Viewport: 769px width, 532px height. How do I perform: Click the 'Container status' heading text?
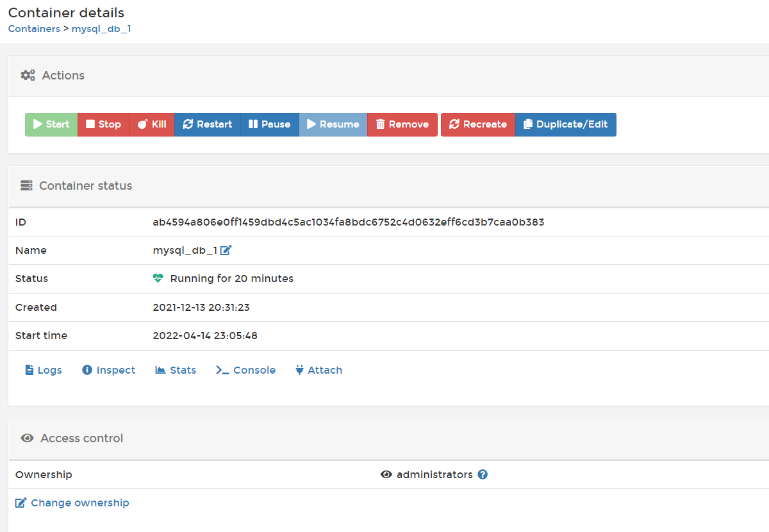point(86,186)
